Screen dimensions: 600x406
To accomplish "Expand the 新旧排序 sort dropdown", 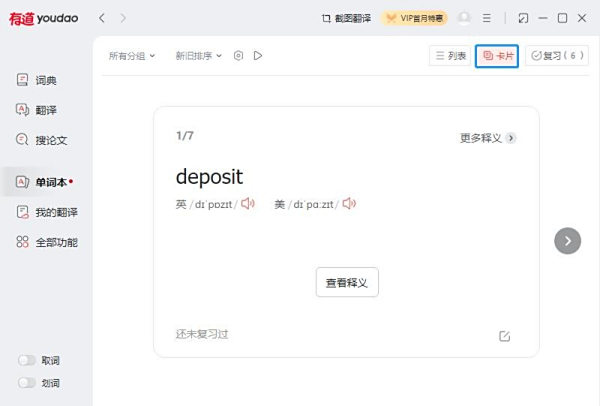I will 199,56.
